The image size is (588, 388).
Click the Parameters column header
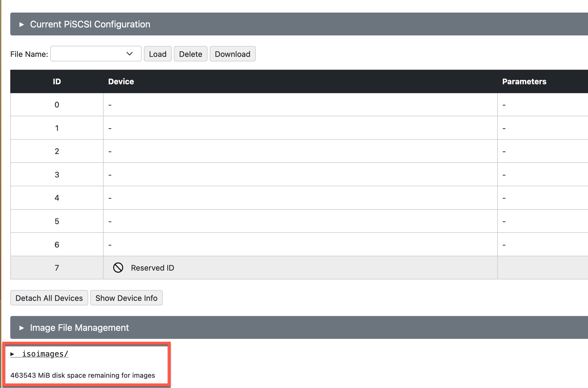pyautogui.click(x=524, y=81)
